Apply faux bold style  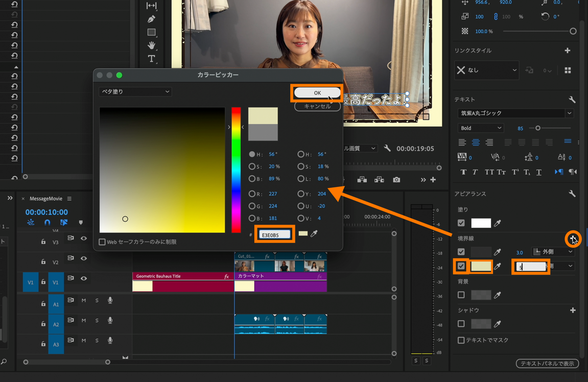(463, 172)
